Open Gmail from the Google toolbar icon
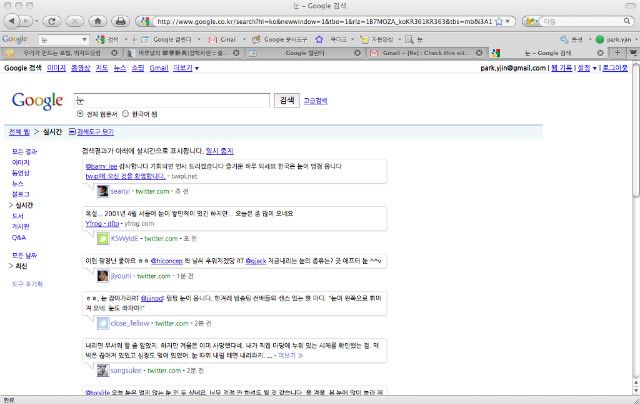This screenshot has height=404, width=640. tap(213, 40)
